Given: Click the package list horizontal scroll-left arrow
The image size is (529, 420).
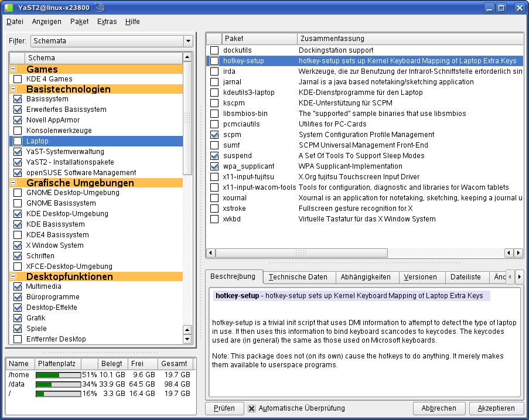Looking at the screenshot, I should tap(210, 252).
